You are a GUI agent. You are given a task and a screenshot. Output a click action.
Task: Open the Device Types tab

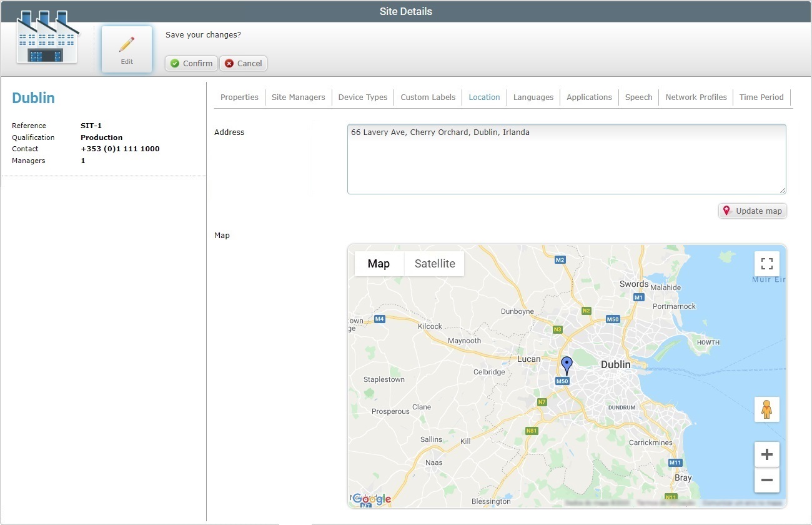(x=362, y=97)
